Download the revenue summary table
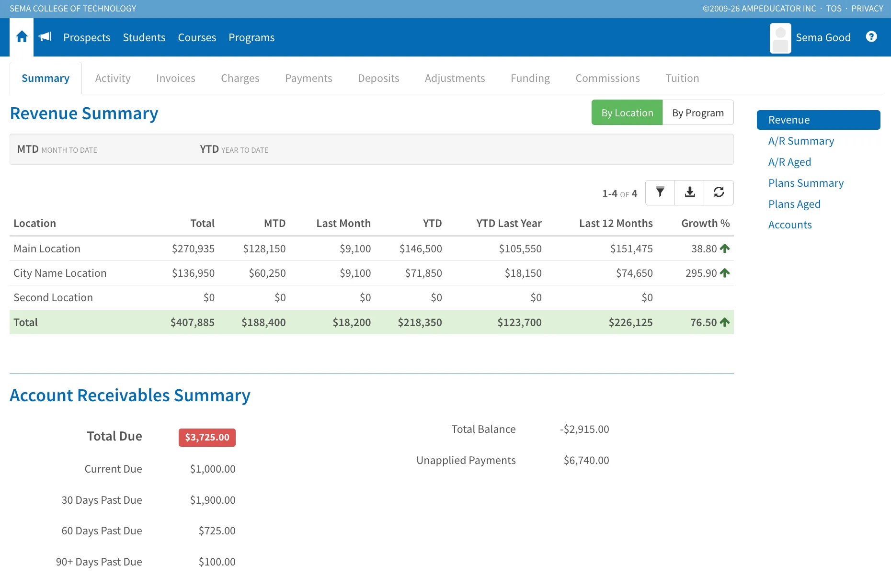 [690, 192]
